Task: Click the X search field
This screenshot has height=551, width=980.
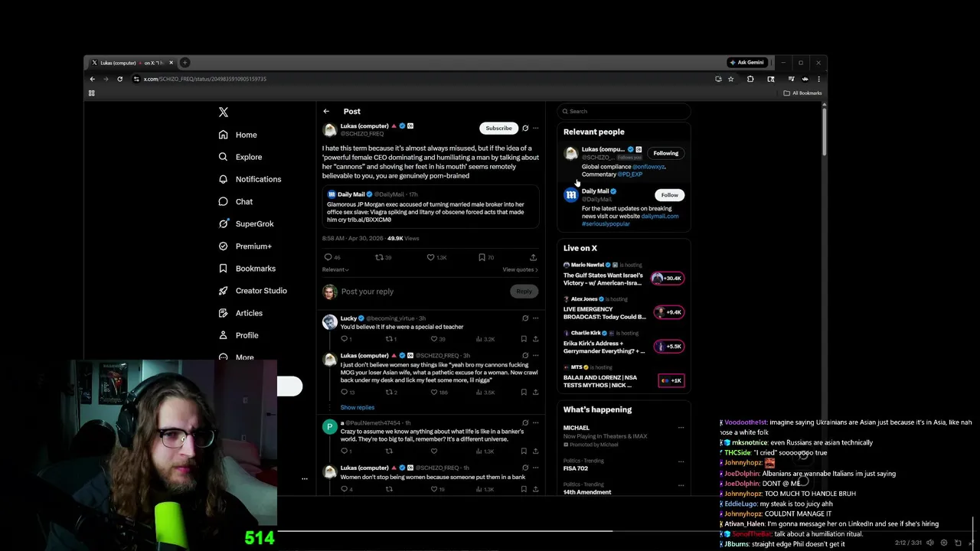Action: 624,112
